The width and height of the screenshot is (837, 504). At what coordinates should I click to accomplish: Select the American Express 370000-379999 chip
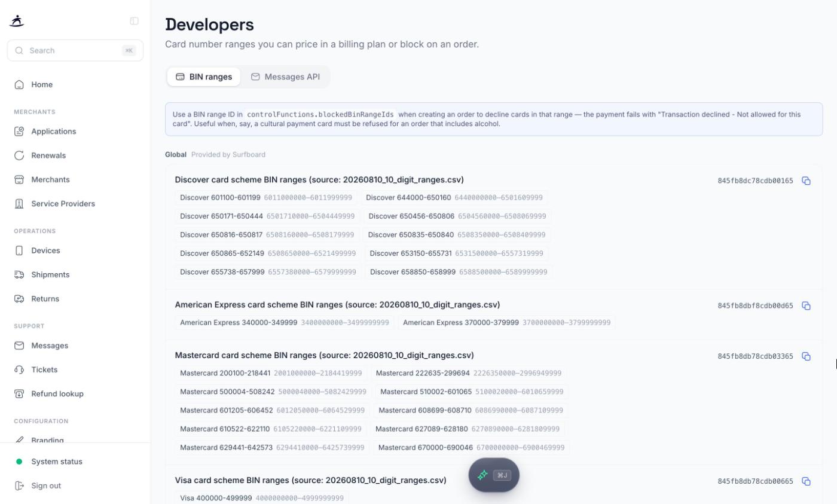tap(506, 322)
